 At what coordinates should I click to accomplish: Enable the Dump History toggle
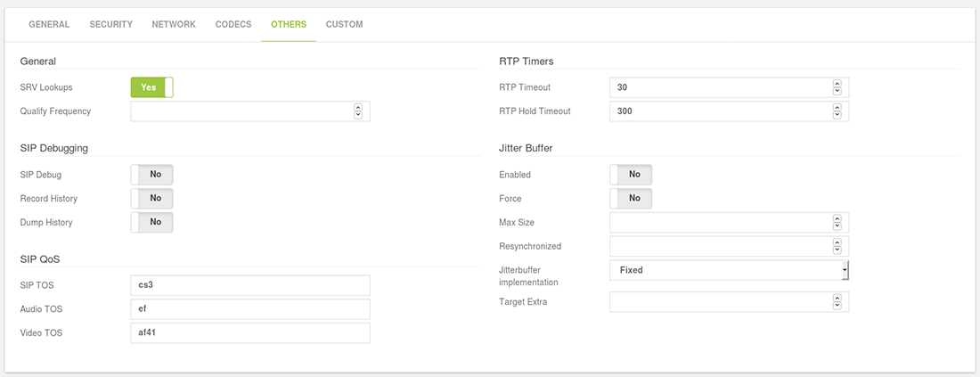pyautogui.click(x=151, y=222)
